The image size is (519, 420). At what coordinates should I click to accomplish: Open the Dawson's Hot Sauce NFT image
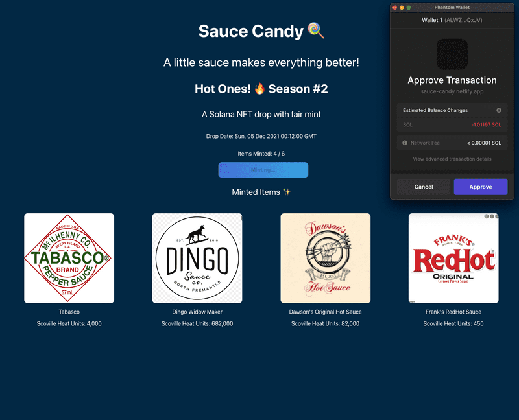tap(326, 258)
